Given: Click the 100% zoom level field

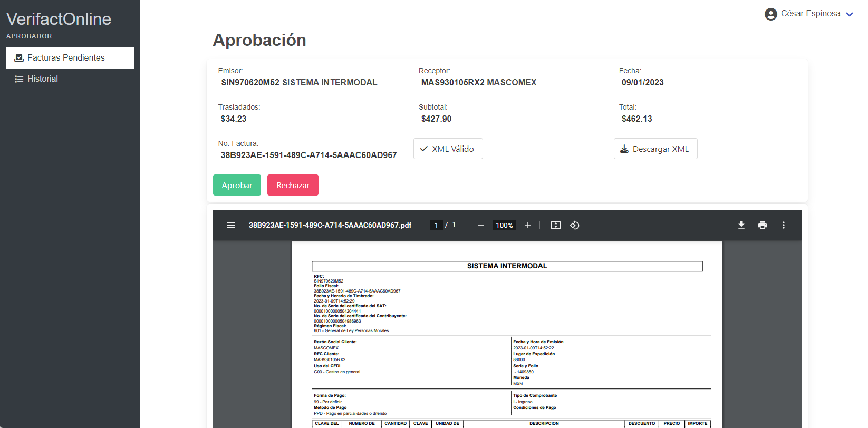Looking at the screenshot, I should point(504,225).
